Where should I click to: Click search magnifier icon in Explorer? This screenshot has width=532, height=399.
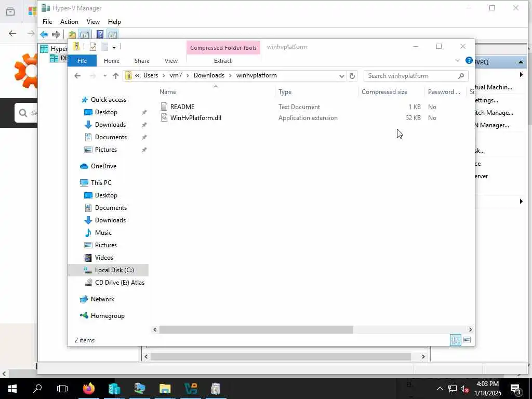pyautogui.click(x=461, y=76)
